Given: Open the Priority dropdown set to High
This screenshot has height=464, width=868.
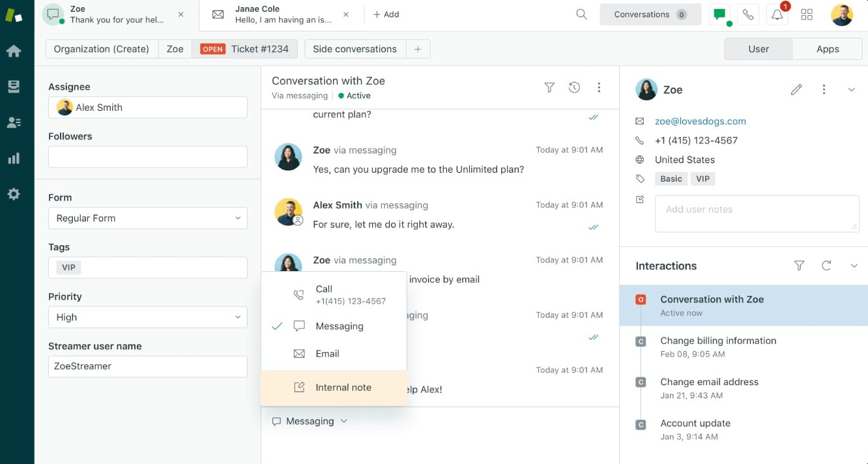Looking at the screenshot, I should 147,317.
